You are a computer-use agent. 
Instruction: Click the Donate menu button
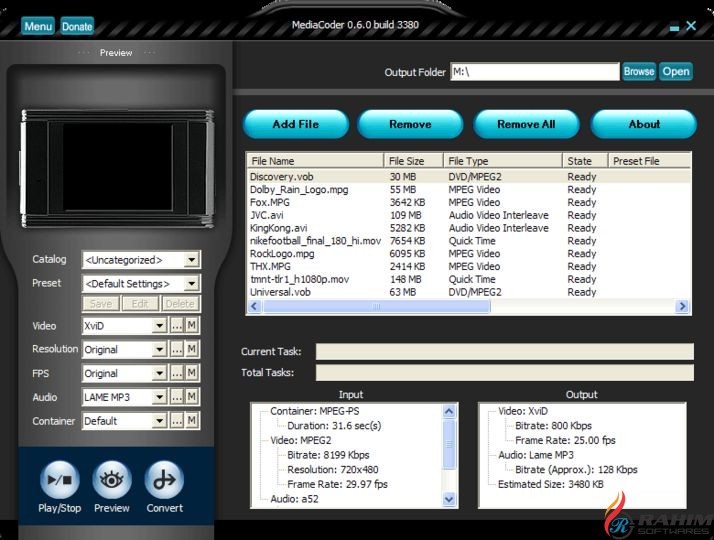(x=77, y=27)
